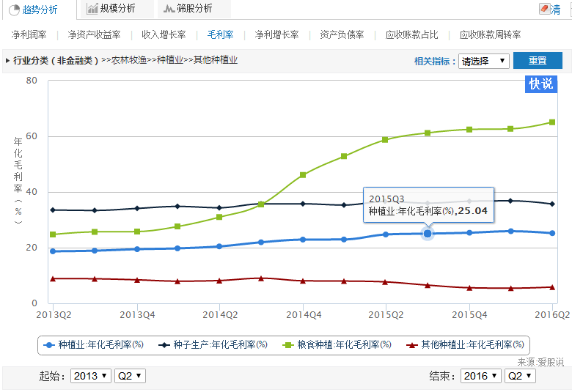Viewport: 572px width, 392px height.
Task: Toggle the 种植业 series in the legend
Action: click(93, 344)
